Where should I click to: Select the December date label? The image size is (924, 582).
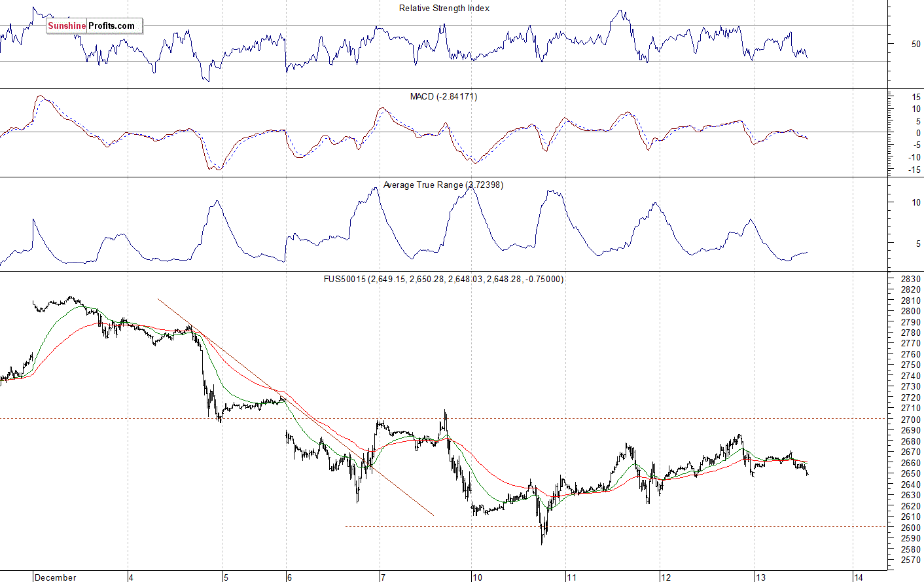pos(56,577)
